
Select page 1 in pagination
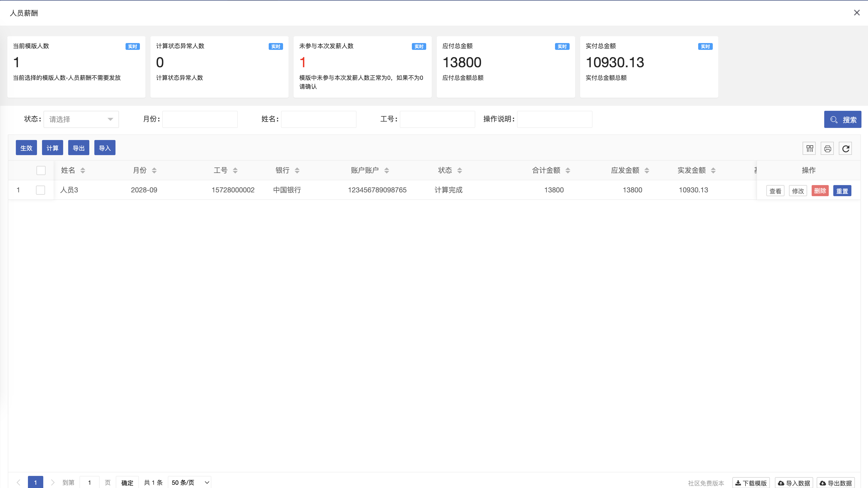coord(35,482)
